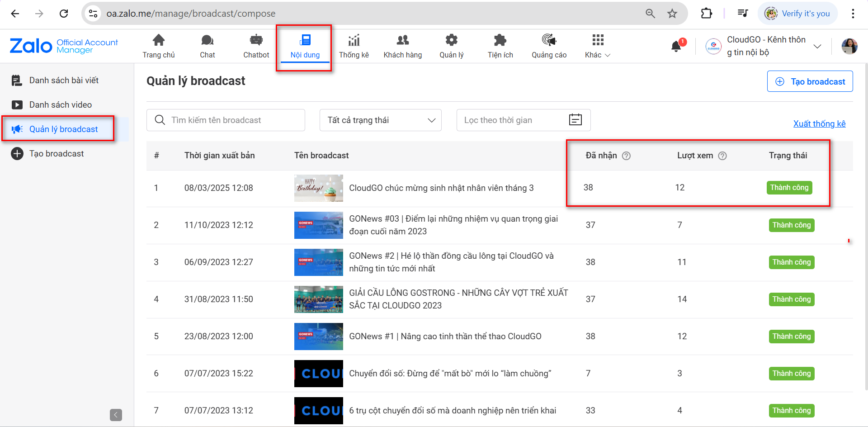868x427 pixels.
Task: Open the Thống kê statistics icon
Action: [354, 40]
